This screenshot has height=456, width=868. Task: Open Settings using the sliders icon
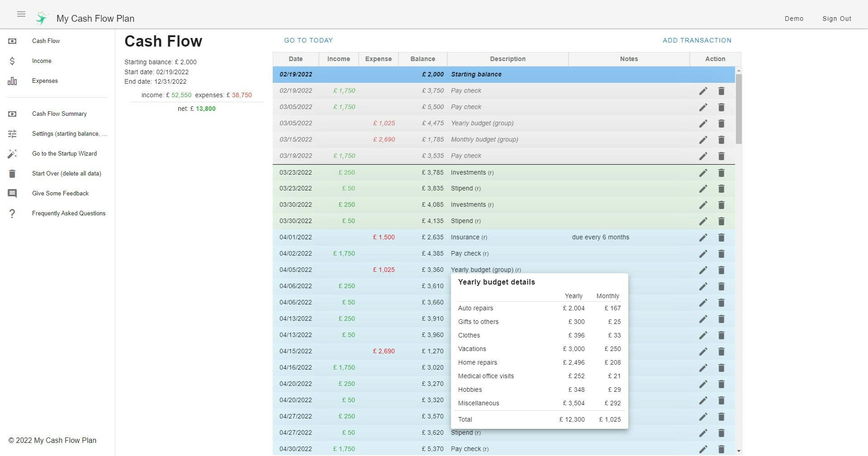(12, 133)
